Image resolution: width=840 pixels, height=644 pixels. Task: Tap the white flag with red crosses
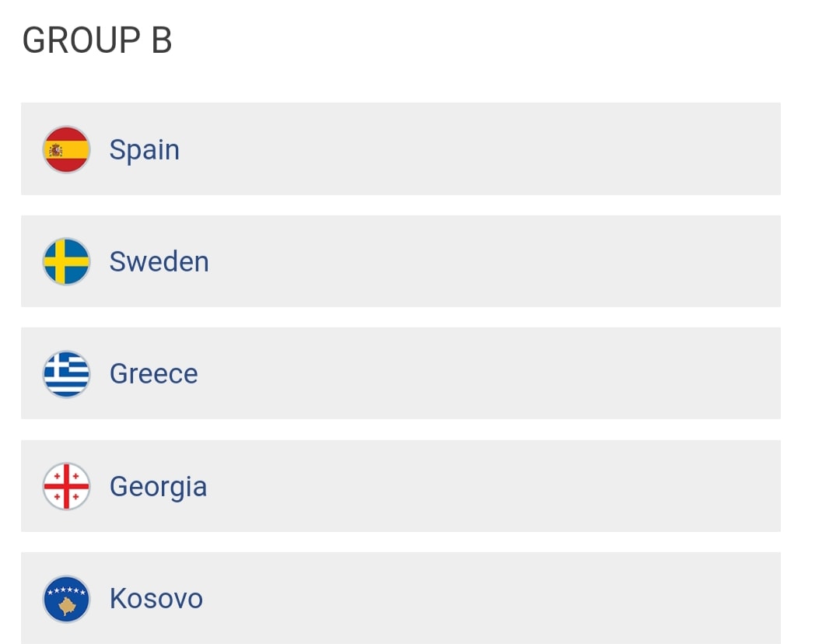tap(66, 486)
